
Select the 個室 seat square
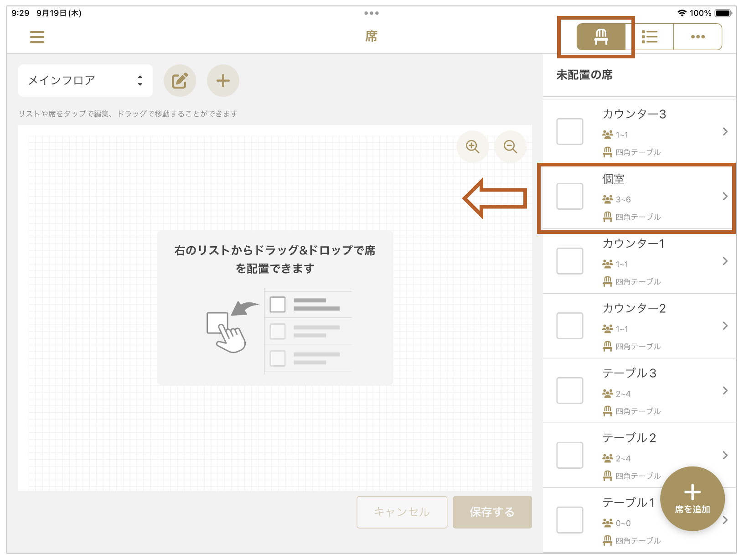coord(570,196)
